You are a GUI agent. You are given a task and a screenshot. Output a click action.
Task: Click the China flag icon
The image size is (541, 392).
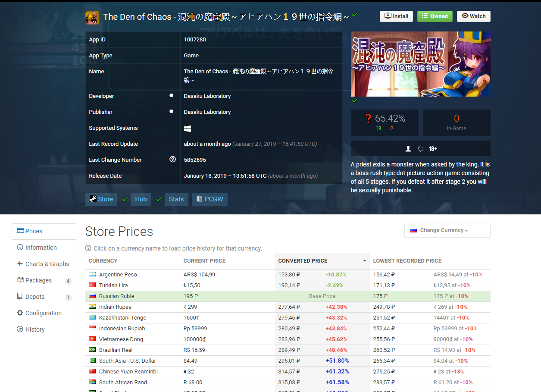pyautogui.click(x=92, y=371)
